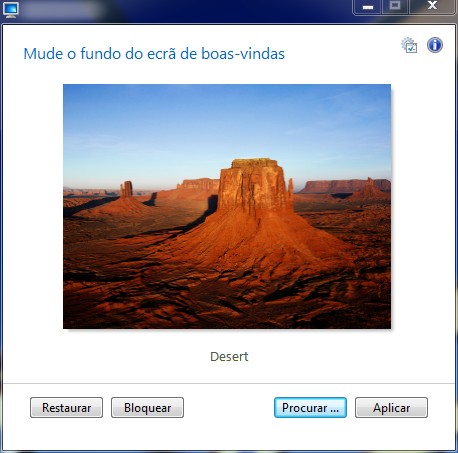Click the Restaurar button

pos(66,407)
